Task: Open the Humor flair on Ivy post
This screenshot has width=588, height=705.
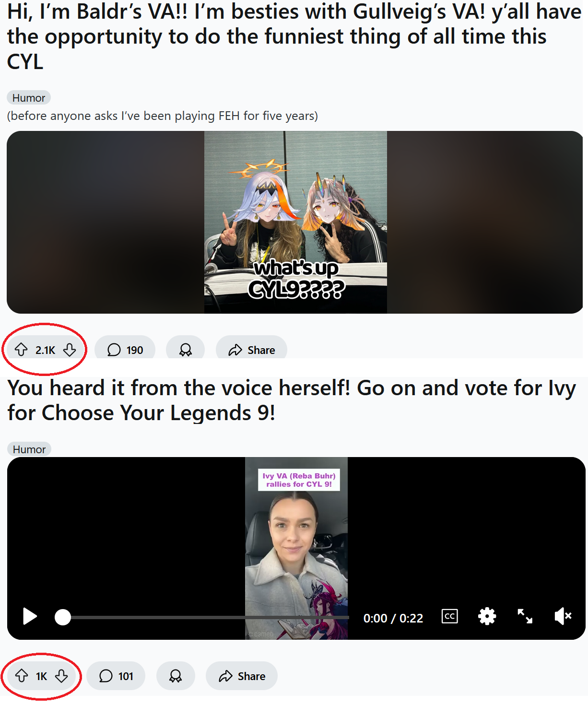Action: [x=29, y=449]
